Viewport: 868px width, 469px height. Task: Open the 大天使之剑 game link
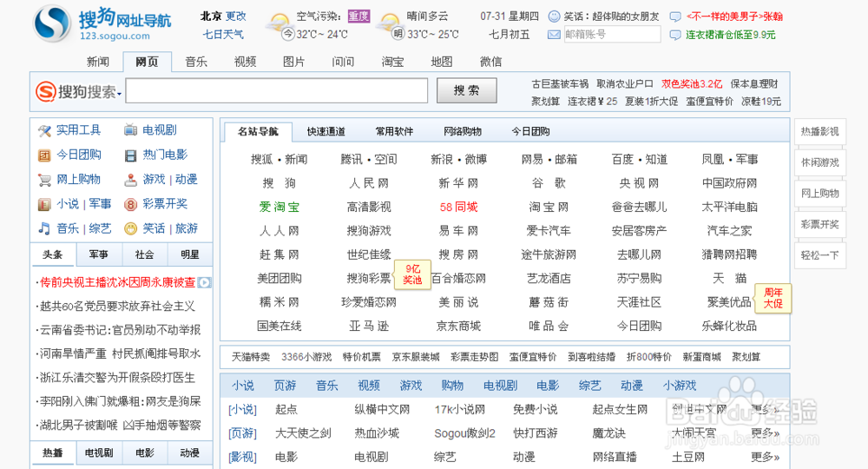[303, 433]
